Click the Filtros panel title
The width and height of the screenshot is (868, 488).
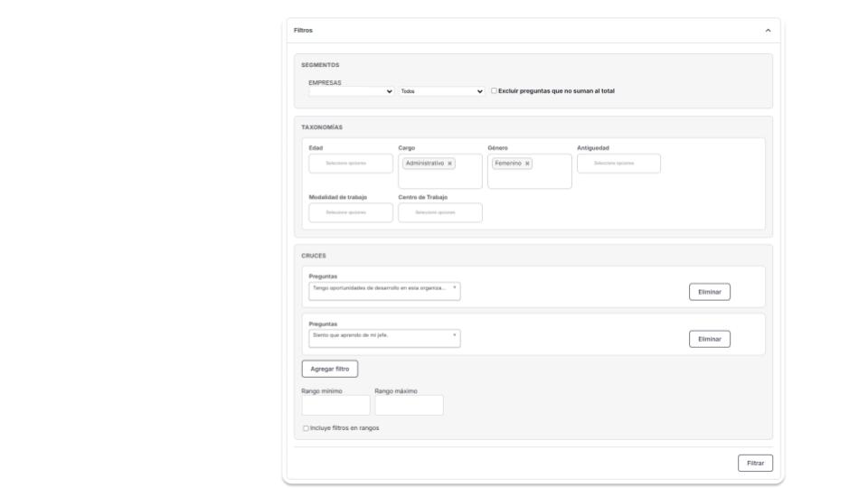click(x=304, y=31)
